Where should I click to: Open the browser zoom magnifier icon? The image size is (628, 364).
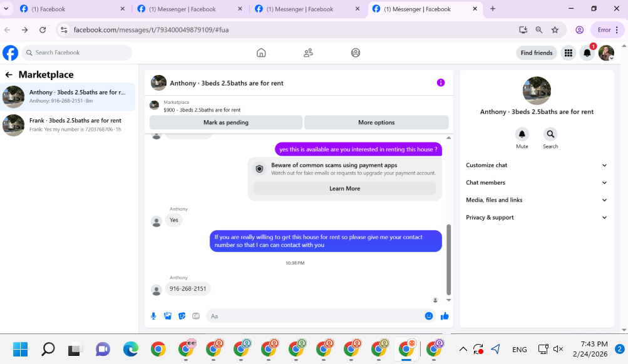(x=538, y=29)
